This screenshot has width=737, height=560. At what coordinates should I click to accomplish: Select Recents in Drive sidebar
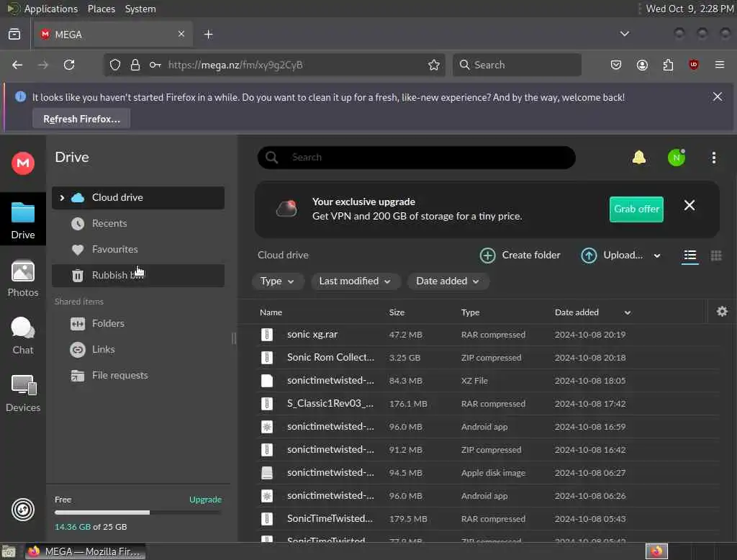[138, 223]
